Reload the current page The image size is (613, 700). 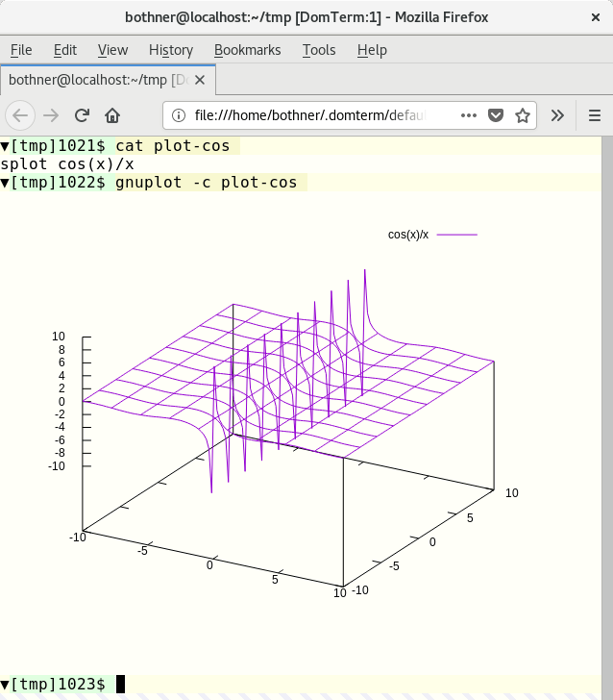(x=82, y=115)
